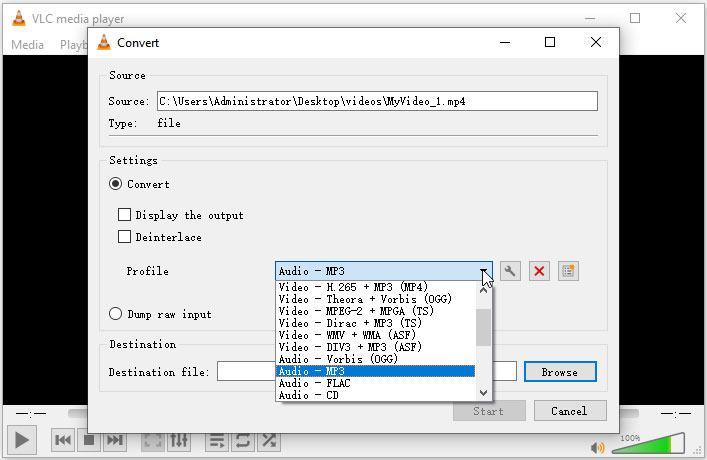
Task: Open the edit selected profile wrench icon
Action: point(510,271)
